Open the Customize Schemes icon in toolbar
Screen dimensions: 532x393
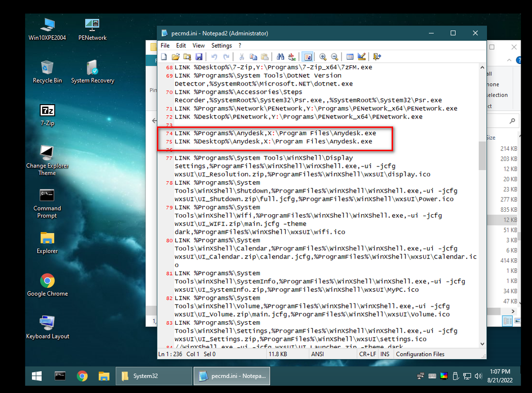(362, 56)
